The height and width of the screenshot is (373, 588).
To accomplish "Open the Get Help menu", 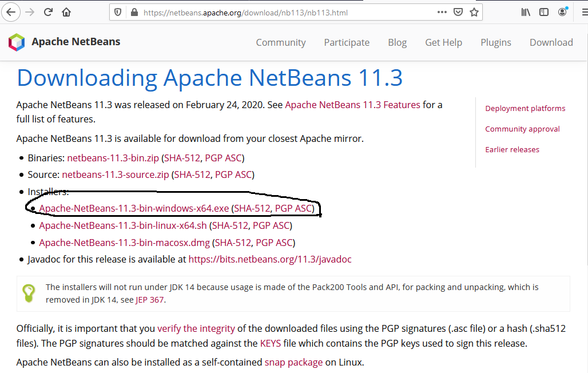I will point(444,42).
